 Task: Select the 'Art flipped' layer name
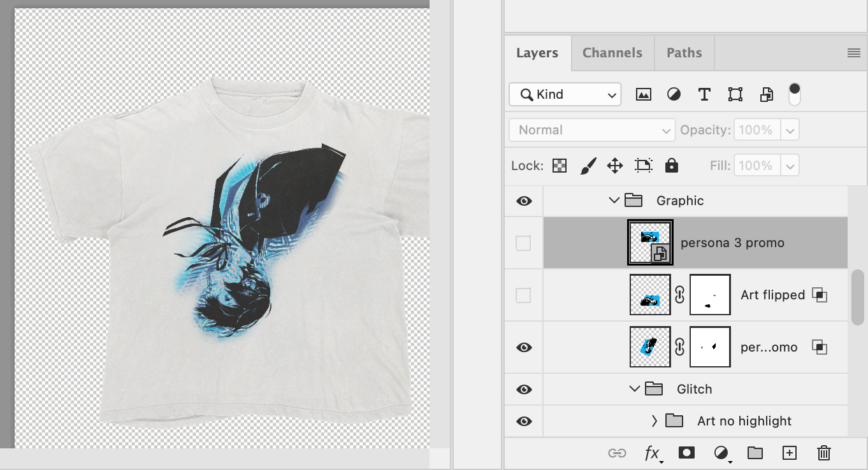click(x=772, y=295)
